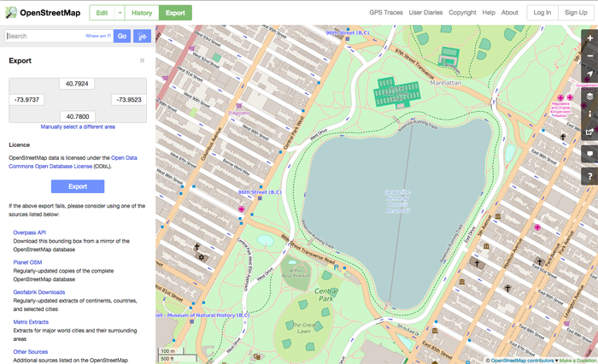The width and height of the screenshot is (598, 364).
Task: Click 'The Great Lawn' map label
Action: pos(304,328)
